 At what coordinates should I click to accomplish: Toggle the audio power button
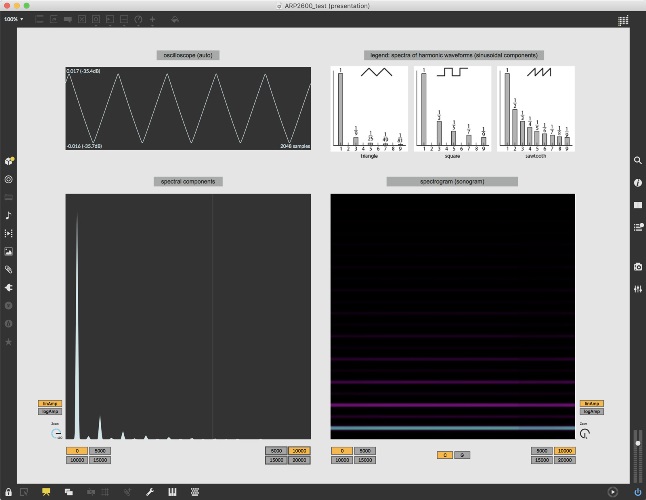pos(638,492)
